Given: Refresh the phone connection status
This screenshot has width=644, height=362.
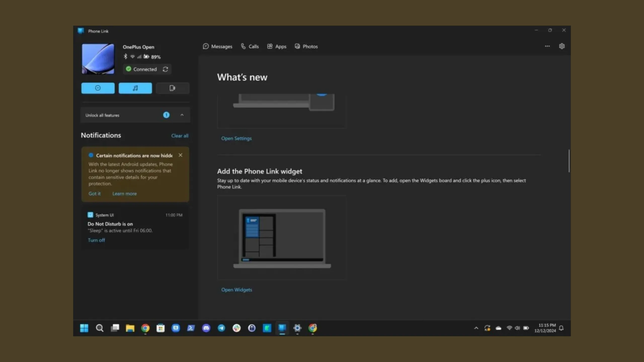Looking at the screenshot, I should (x=165, y=69).
